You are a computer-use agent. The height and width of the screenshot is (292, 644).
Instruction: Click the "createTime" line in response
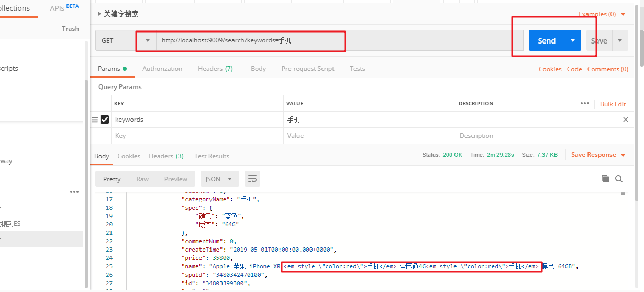[x=259, y=250]
